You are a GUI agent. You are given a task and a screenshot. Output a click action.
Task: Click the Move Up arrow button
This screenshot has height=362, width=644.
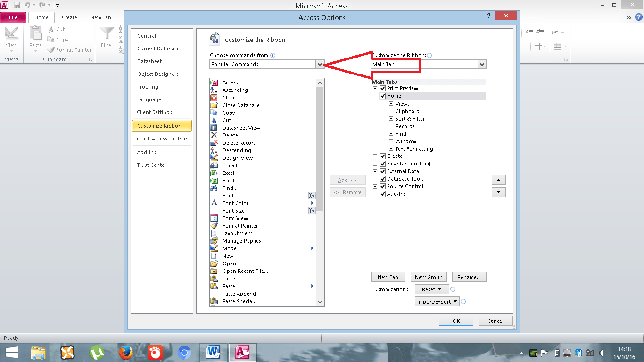[x=498, y=180]
